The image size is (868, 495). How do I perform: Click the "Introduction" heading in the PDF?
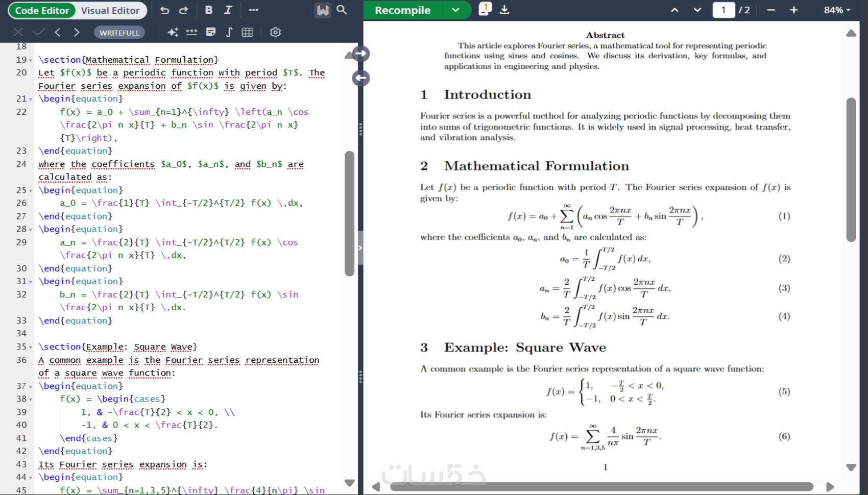point(488,94)
